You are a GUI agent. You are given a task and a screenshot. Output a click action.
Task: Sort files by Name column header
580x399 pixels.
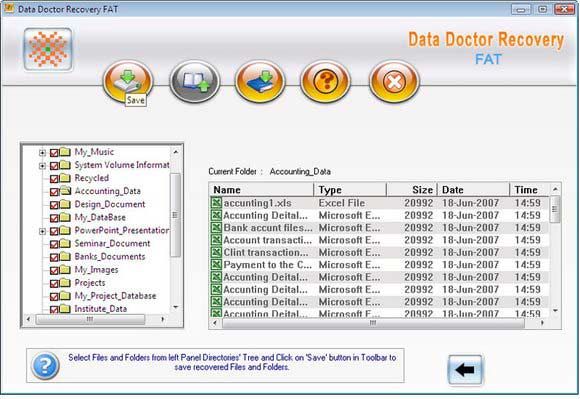[x=262, y=190]
